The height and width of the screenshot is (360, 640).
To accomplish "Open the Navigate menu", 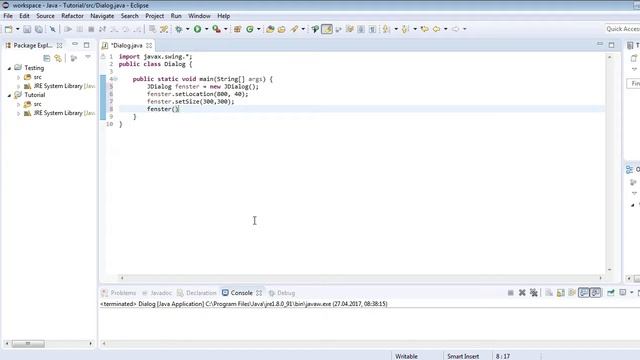I will (x=102, y=16).
